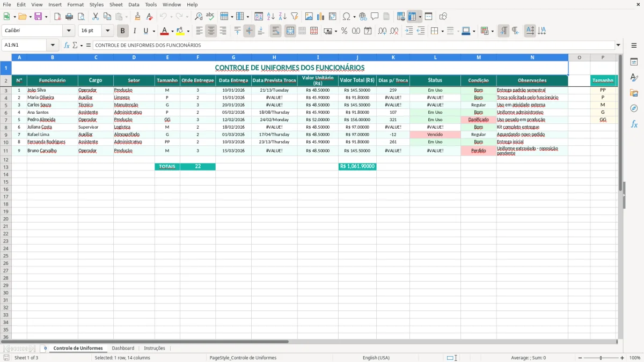Image resolution: width=644 pixels, height=362 pixels.
Task: Insert Chart via toolbar icon
Action: coord(321,17)
